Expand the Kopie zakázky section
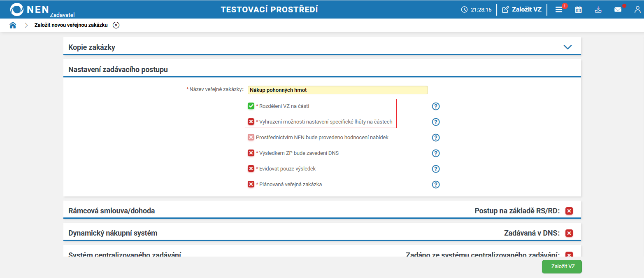 (568, 47)
